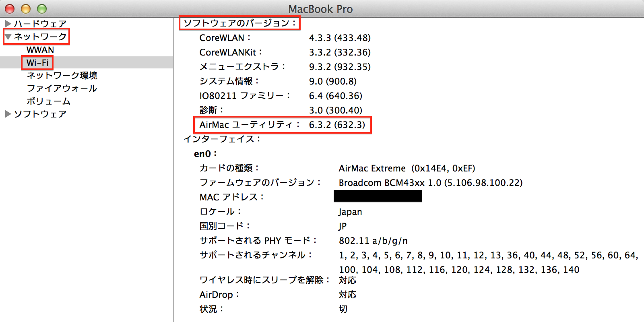Expand the ハードウェア disclosure triangle
This screenshot has height=322, width=644.
[x=8, y=24]
